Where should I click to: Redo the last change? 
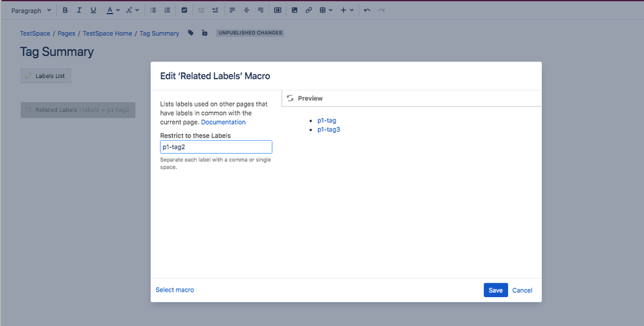click(381, 10)
